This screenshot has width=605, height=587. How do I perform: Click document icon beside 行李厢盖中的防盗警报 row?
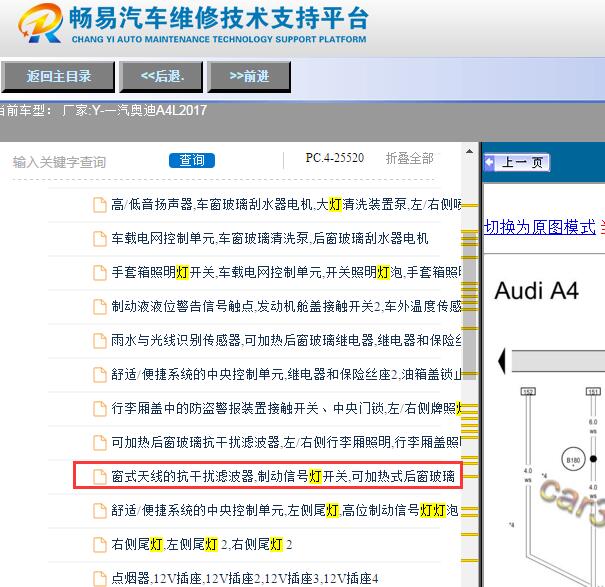click(100, 408)
